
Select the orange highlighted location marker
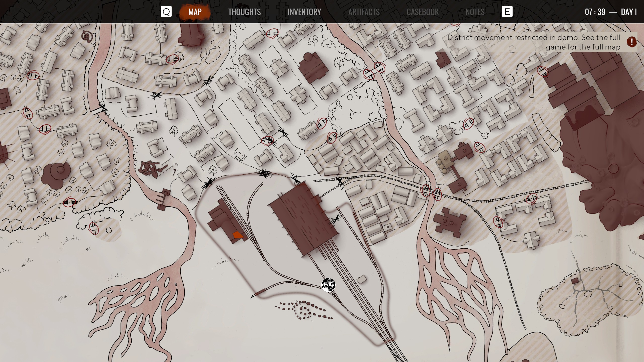point(238,235)
